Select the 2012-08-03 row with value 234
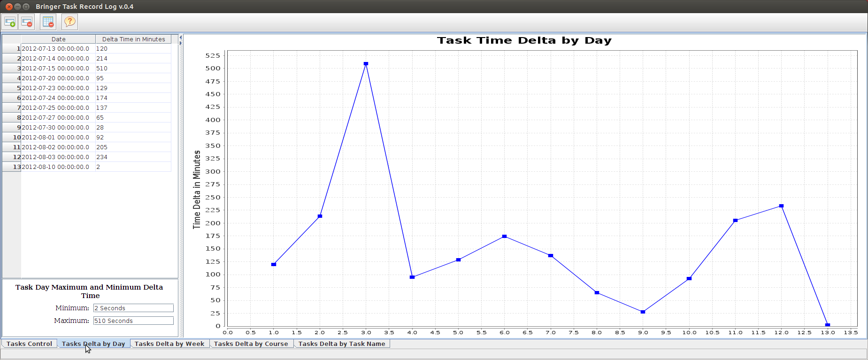This screenshot has height=360, width=868. [87, 157]
